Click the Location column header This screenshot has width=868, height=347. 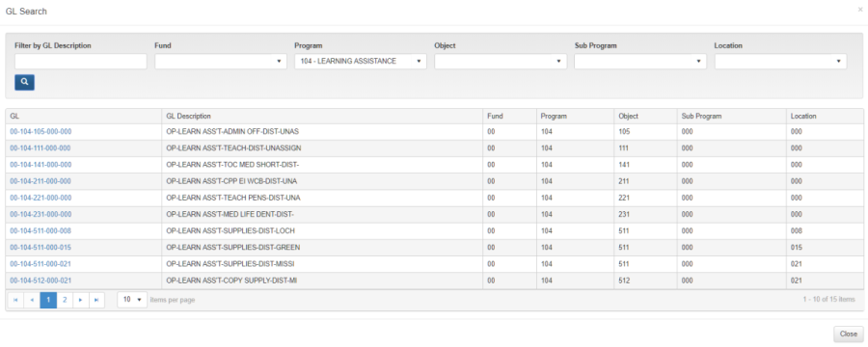825,117
